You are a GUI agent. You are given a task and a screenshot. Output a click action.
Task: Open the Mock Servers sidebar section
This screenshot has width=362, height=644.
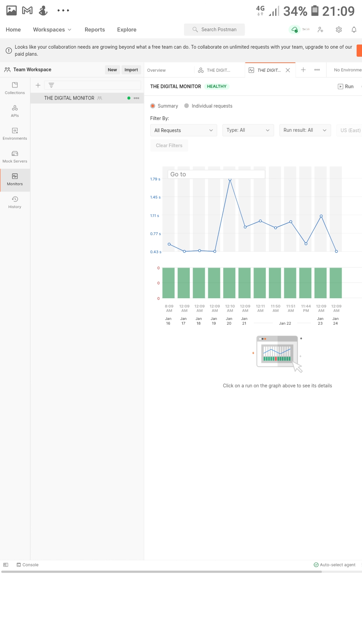[15, 157]
